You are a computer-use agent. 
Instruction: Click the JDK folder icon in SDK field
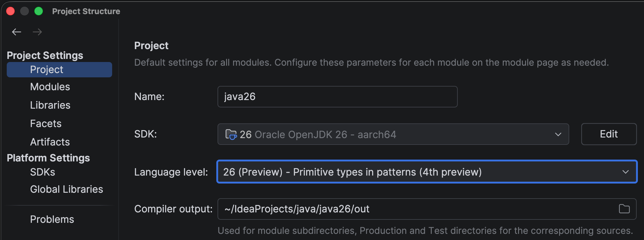231,134
